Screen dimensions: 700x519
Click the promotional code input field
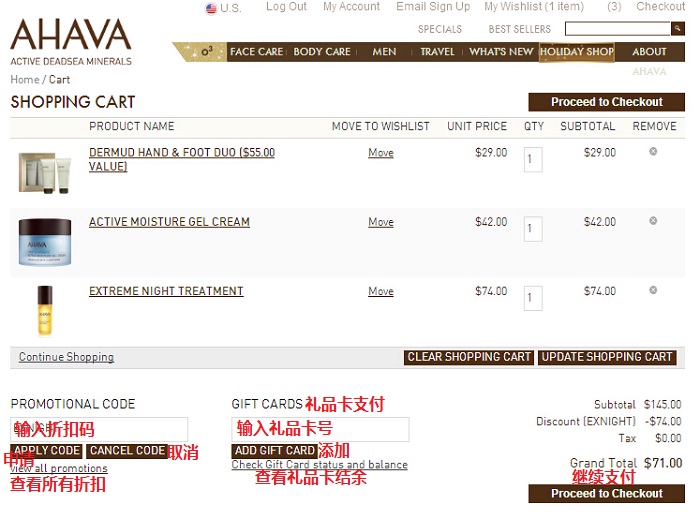(99, 429)
